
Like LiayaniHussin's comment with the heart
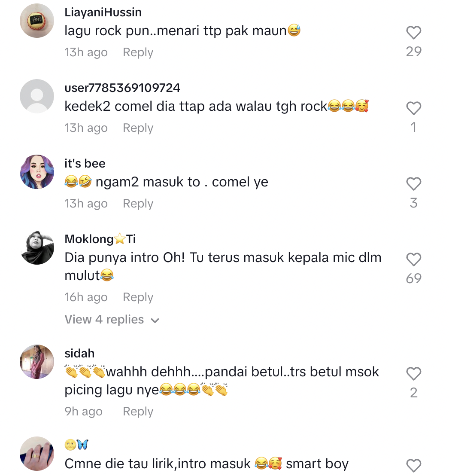413,33
